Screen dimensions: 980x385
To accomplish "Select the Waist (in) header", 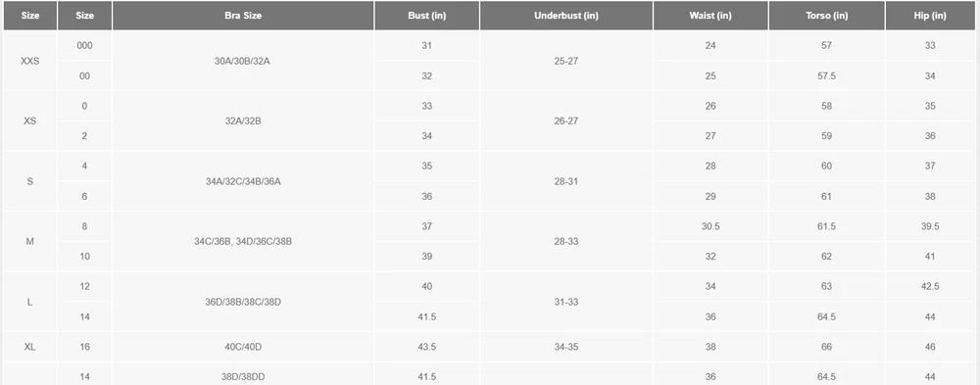I will 710,16.
